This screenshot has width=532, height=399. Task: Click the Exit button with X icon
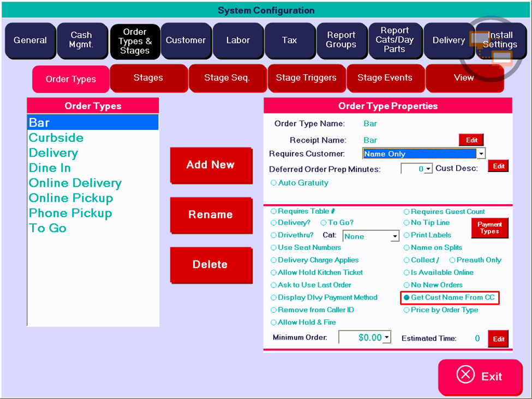[480, 376]
